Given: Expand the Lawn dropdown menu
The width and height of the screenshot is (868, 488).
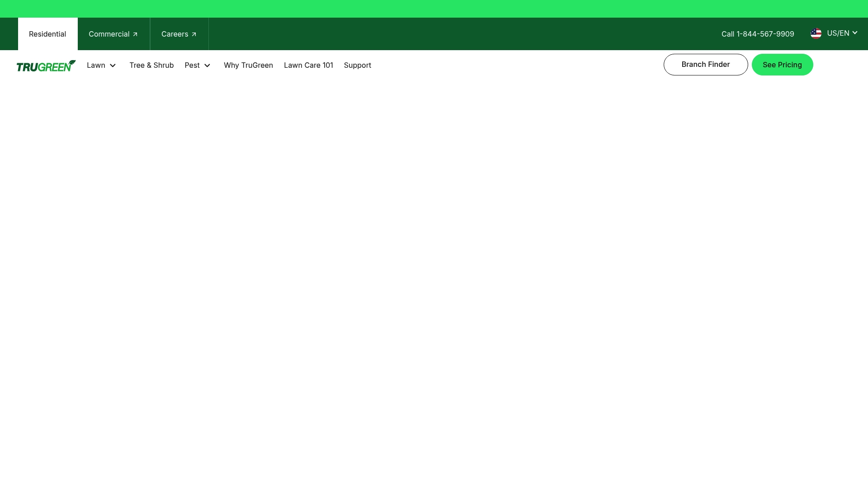Looking at the screenshot, I should point(113,65).
